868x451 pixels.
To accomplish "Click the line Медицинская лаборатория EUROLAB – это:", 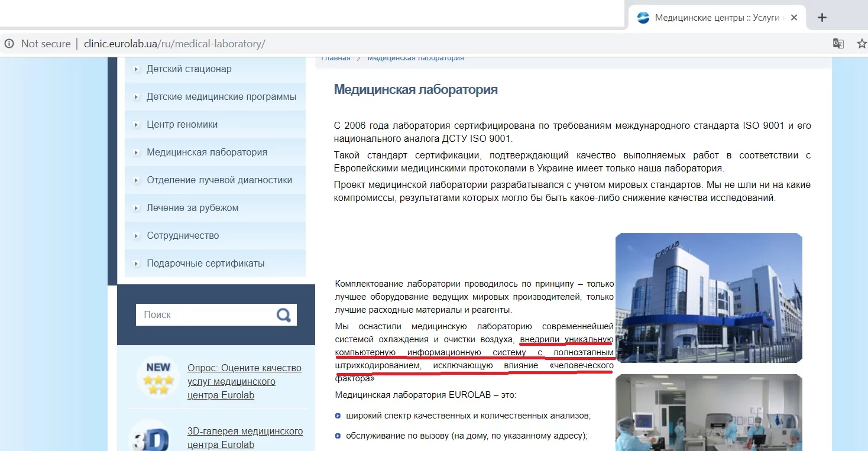I will (425, 395).
